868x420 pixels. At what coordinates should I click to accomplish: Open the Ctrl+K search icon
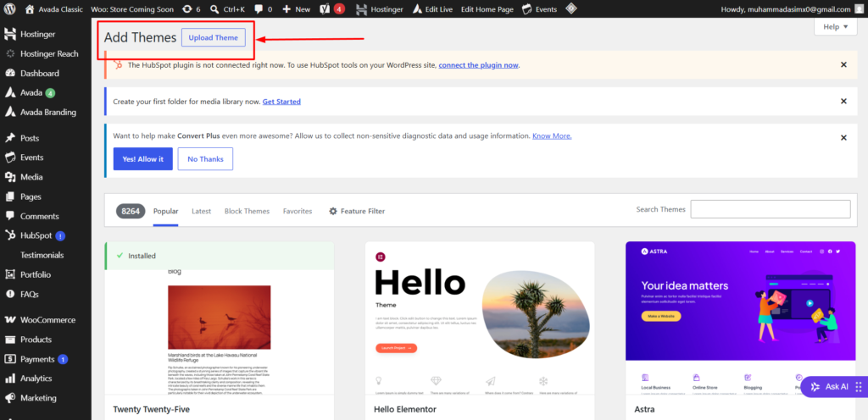(x=214, y=8)
